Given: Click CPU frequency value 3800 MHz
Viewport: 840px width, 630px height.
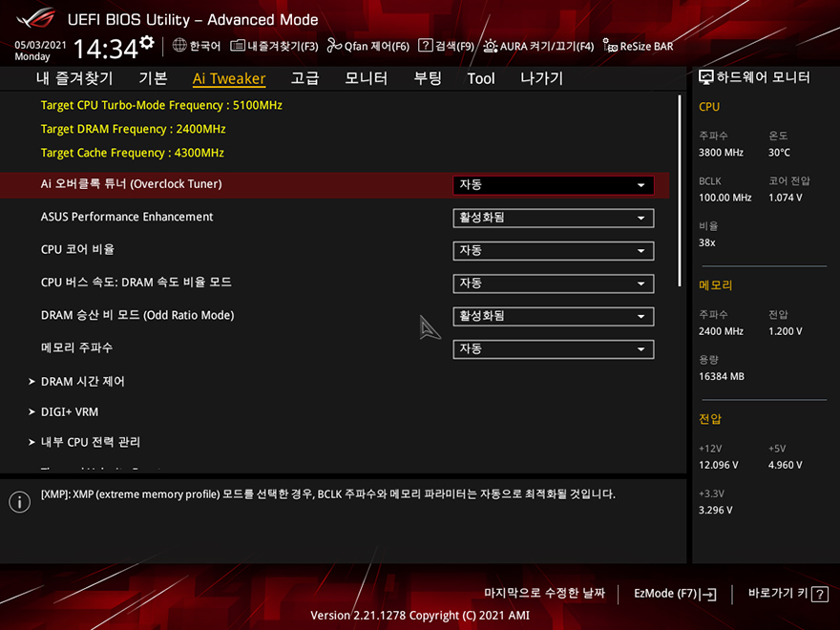Looking at the screenshot, I should [x=721, y=153].
